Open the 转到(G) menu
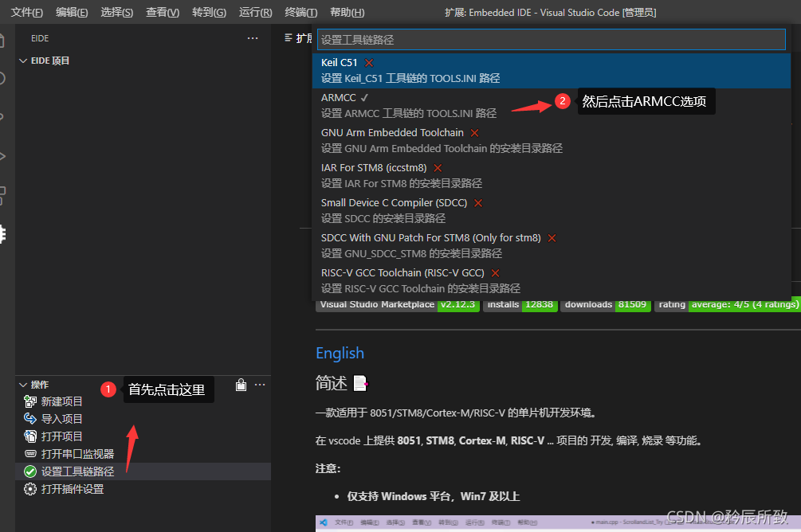The width and height of the screenshot is (801, 532). point(209,12)
